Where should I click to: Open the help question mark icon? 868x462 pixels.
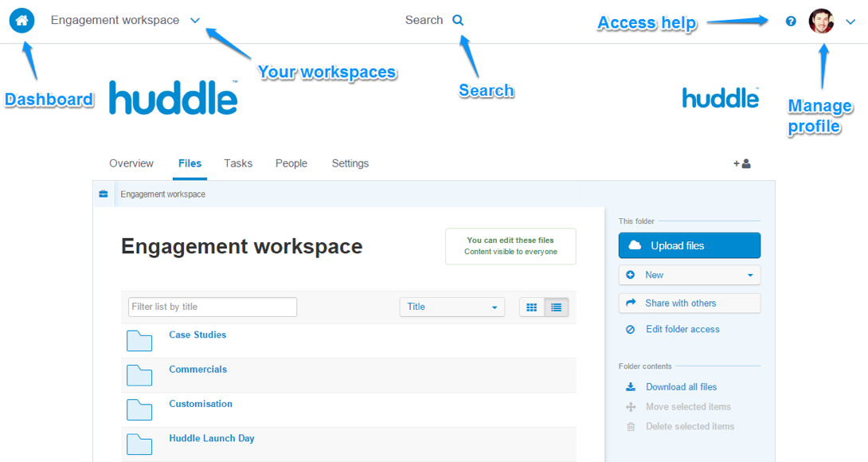[791, 21]
